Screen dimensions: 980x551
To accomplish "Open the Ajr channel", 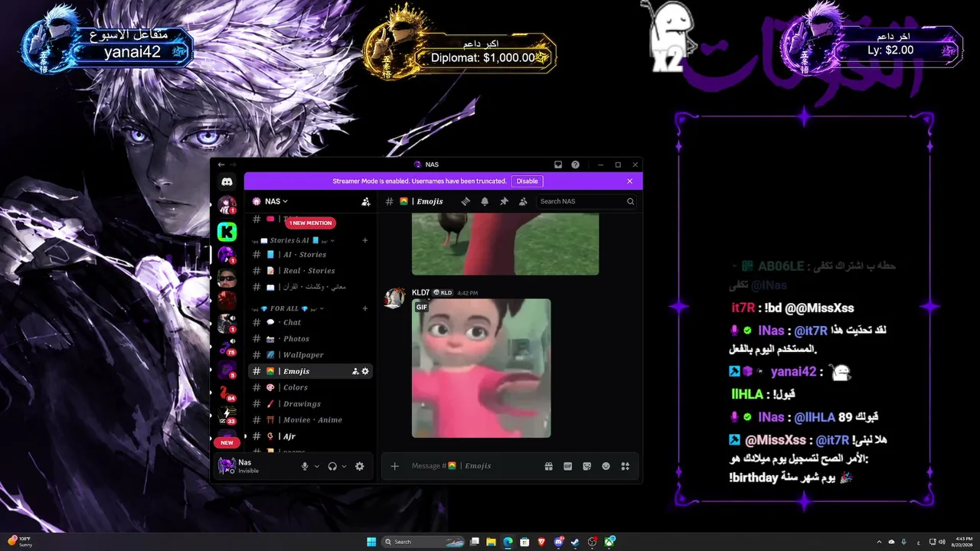I will (x=311, y=436).
